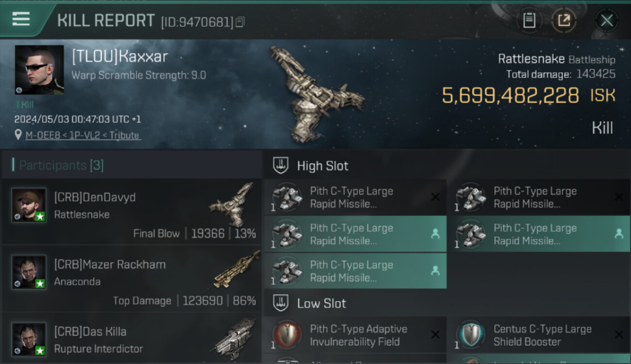The image size is (631, 364).
Task: Click the Low Slot section icon
Action: pyautogui.click(x=281, y=303)
